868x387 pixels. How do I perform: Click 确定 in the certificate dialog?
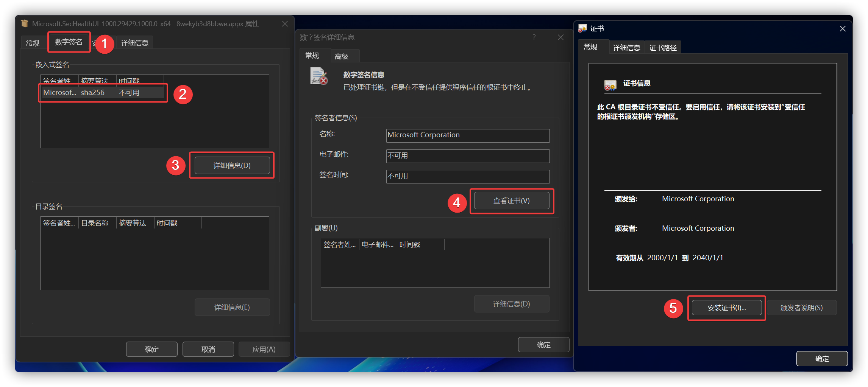(x=822, y=358)
